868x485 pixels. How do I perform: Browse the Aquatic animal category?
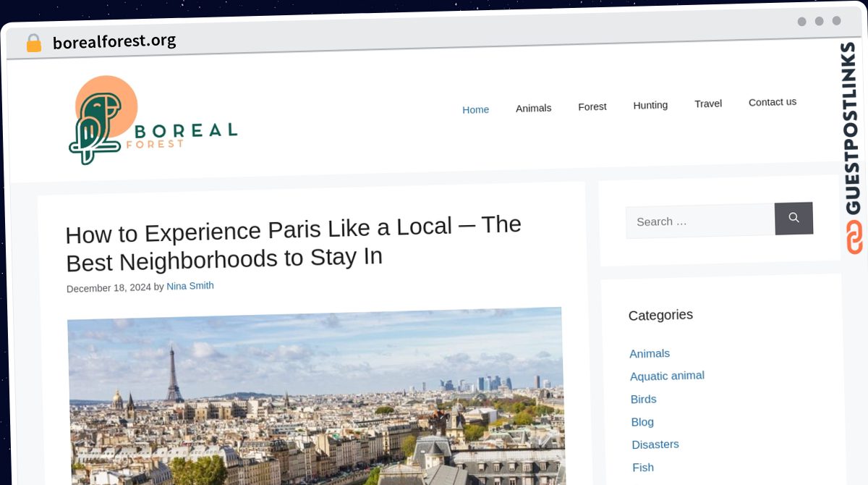click(x=667, y=376)
